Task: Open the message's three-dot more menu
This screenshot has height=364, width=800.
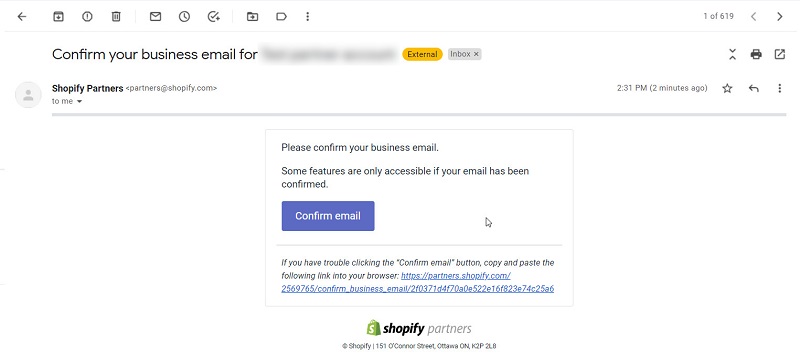Action: coord(780,88)
